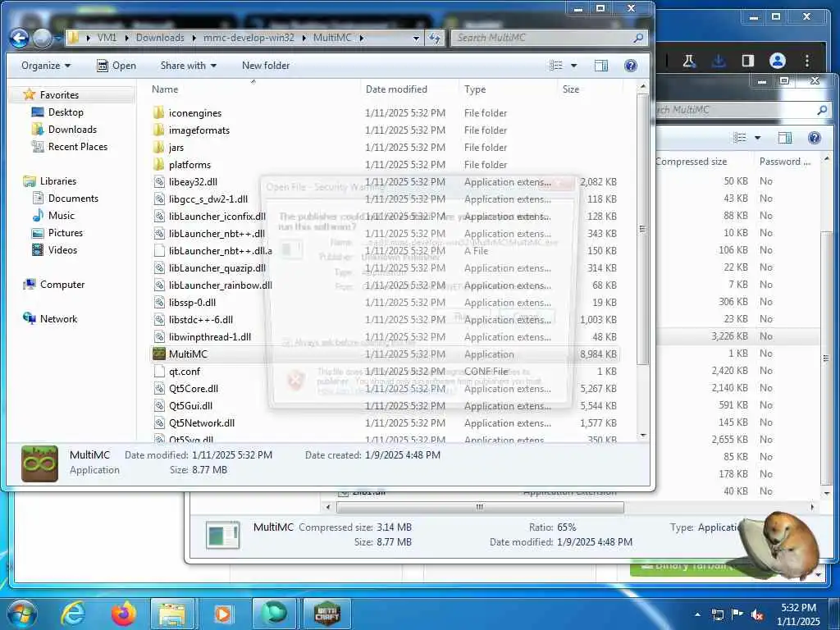Select the Qt5Network.dll file
The image size is (840, 630).
pyautogui.click(x=202, y=422)
